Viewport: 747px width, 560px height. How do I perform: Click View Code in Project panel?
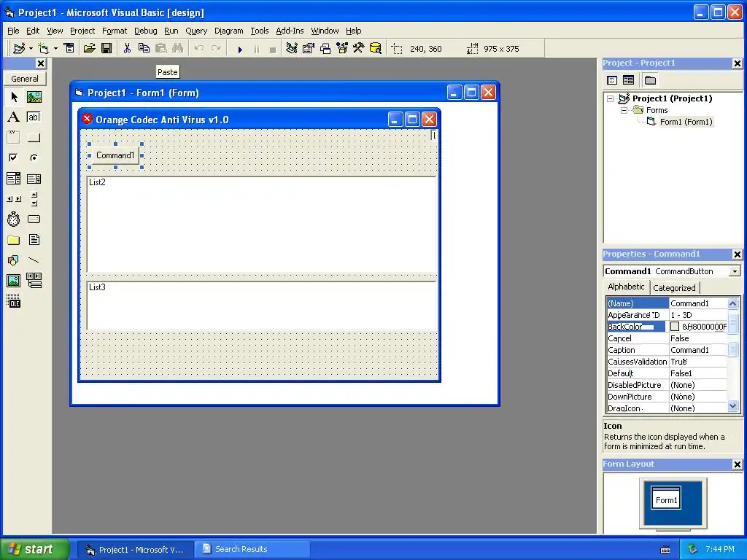tap(612, 80)
